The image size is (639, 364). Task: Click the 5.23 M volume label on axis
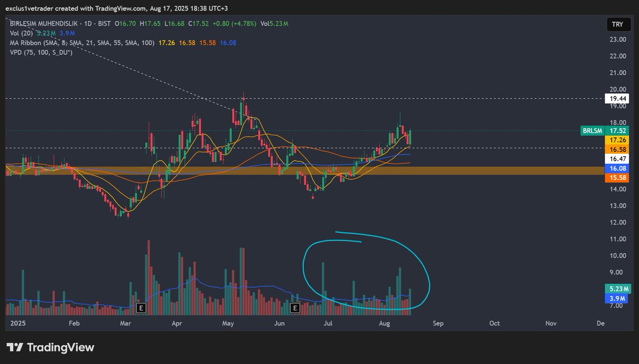618,289
